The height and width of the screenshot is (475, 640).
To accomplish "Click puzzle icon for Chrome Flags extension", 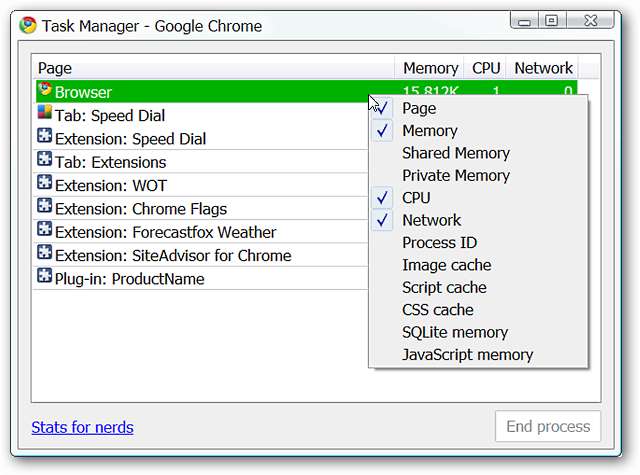I will (x=45, y=207).
